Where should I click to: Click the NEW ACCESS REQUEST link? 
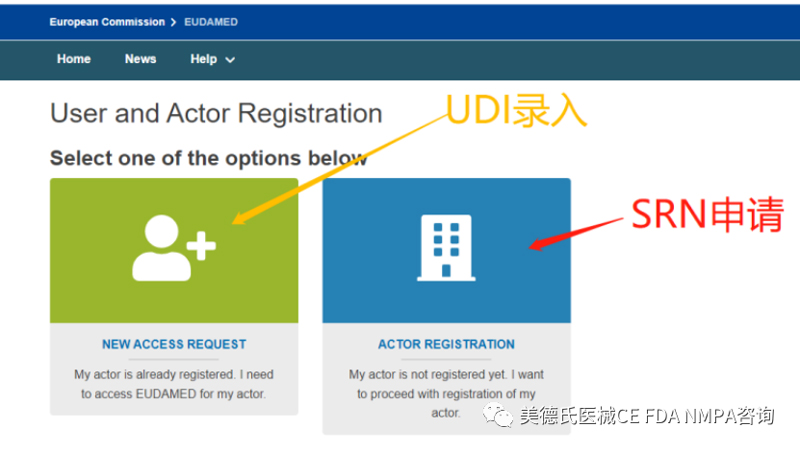pyautogui.click(x=174, y=344)
